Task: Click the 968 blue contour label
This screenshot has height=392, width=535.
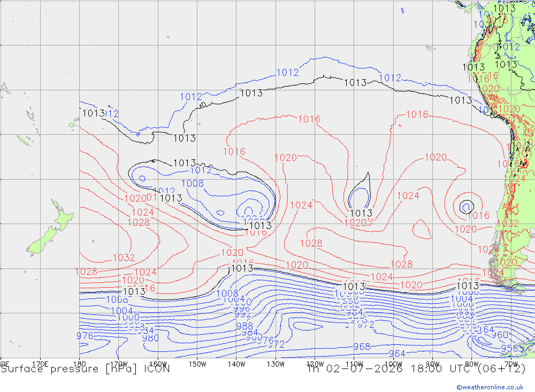Action: (x=362, y=347)
